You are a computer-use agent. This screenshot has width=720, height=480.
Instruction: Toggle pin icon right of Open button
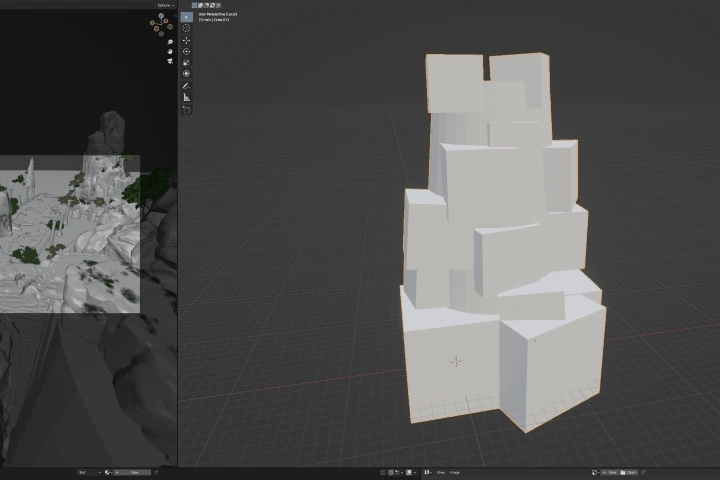click(x=643, y=472)
